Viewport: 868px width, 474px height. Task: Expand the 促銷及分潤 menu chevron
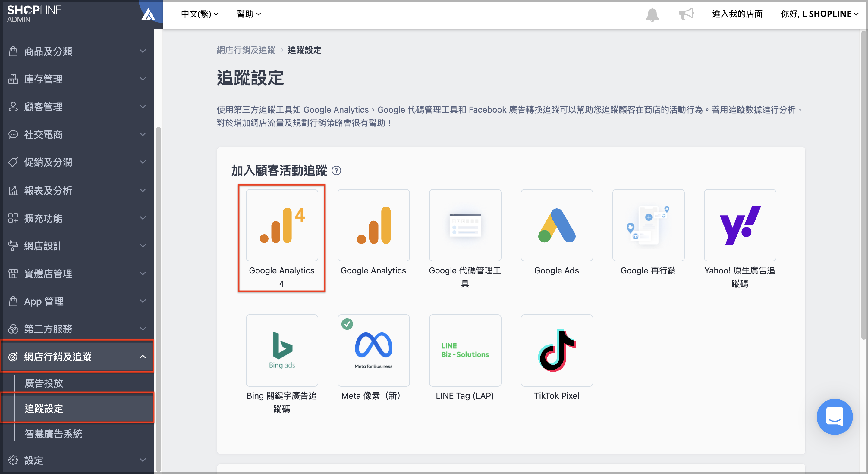click(x=143, y=162)
